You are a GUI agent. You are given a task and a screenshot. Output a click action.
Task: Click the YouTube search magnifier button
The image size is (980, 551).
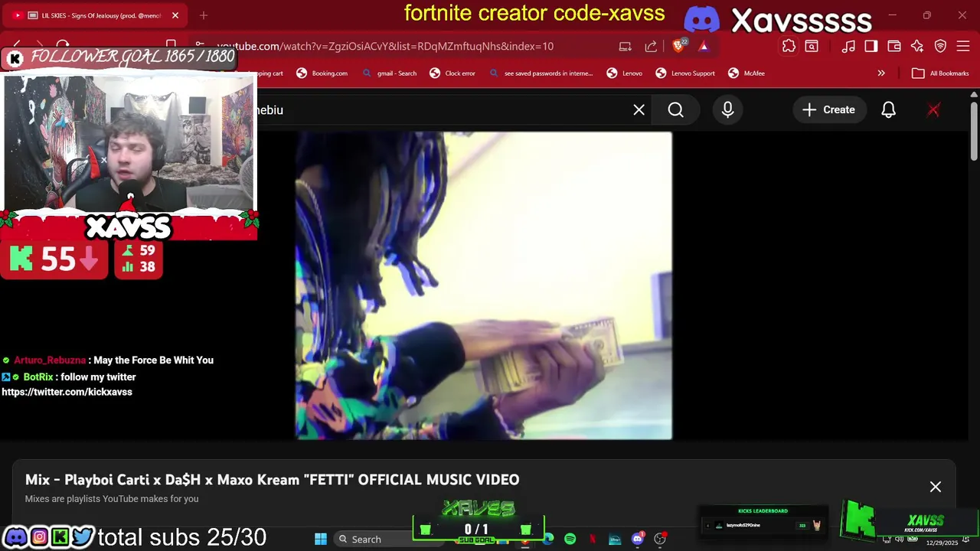coord(675,110)
